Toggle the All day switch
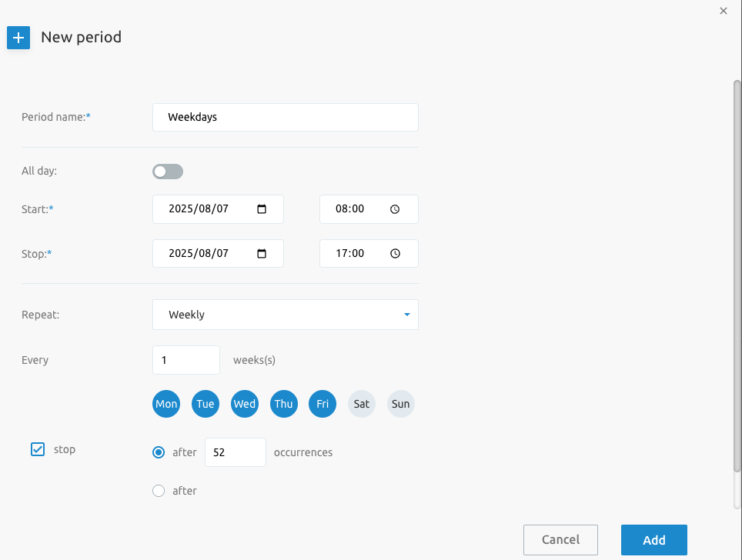This screenshot has width=742, height=560. point(168,172)
